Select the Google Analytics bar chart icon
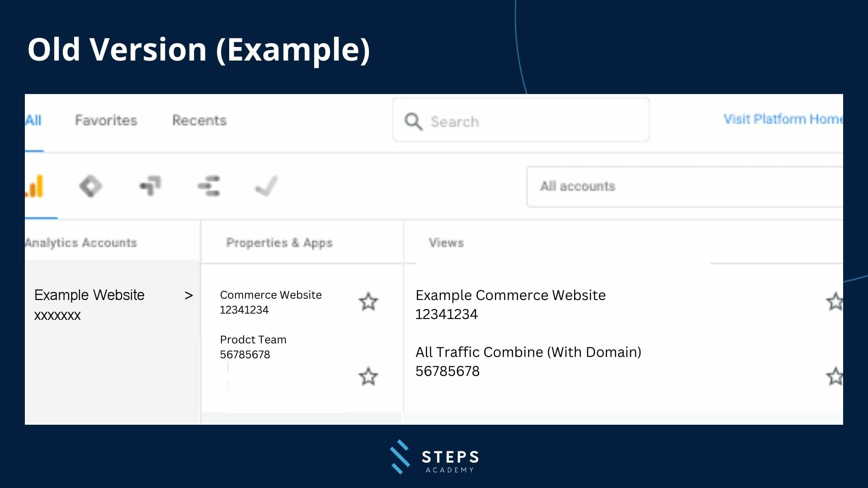 tap(35, 186)
